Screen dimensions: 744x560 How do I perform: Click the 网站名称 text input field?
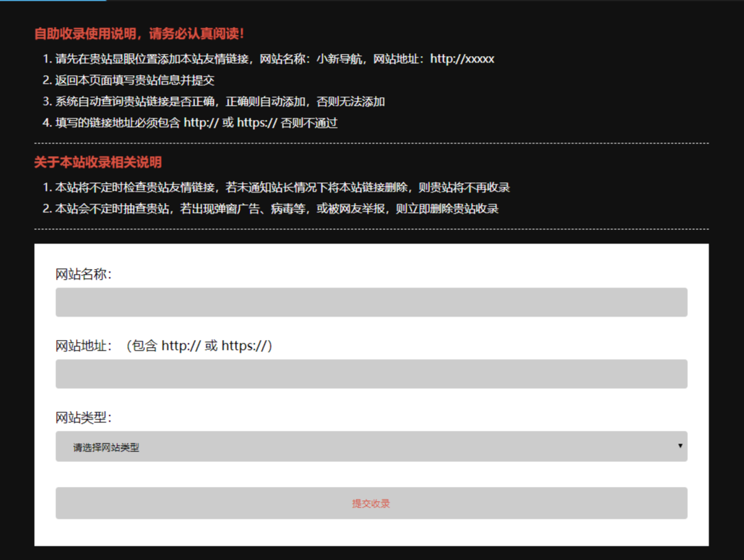[371, 302]
